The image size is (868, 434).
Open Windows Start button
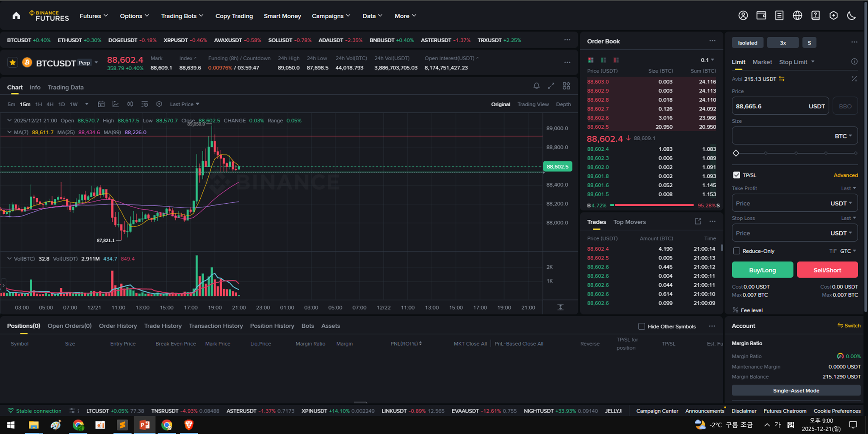pos(11,425)
